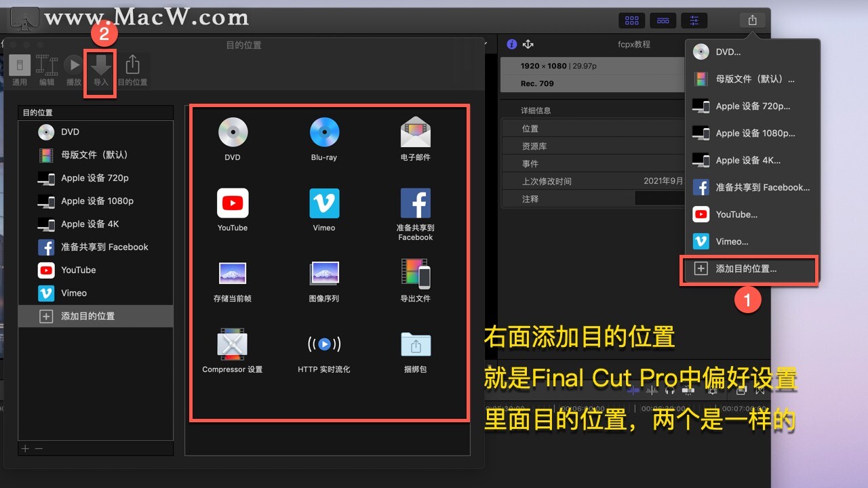
Task: Select Apple 设备 720p in the sidebar list
Action: tap(96, 178)
